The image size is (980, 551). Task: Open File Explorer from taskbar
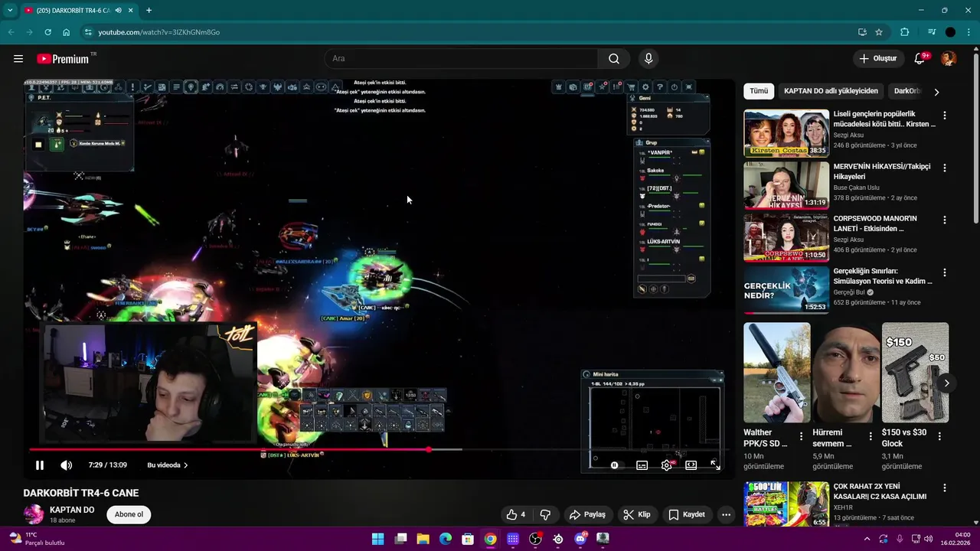pyautogui.click(x=423, y=539)
